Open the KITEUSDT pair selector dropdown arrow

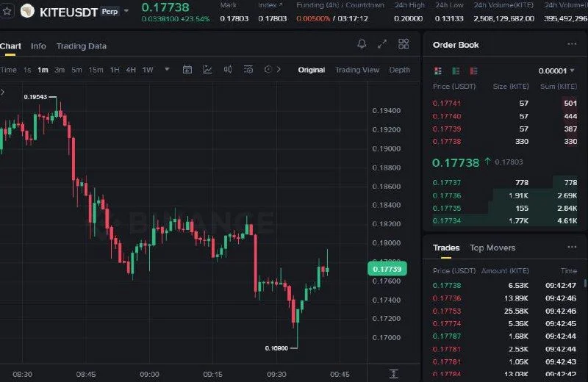126,11
